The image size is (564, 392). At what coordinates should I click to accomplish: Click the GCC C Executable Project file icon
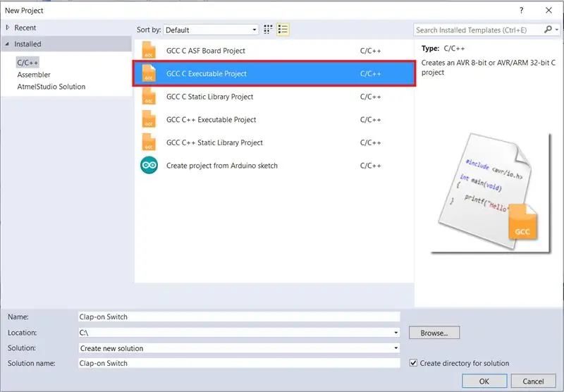click(x=149, y=73)
